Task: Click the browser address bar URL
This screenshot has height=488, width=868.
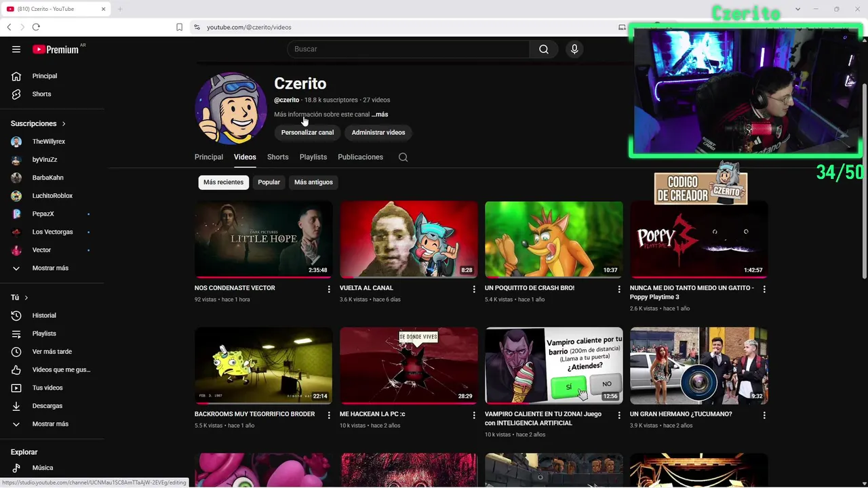Action: tap(249, 27)
